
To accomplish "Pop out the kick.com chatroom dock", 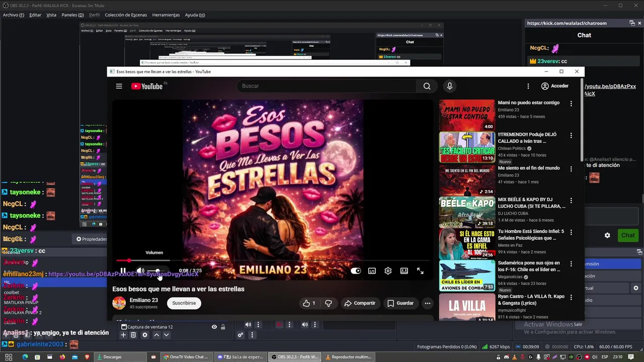I will click(x=632, y=23).
